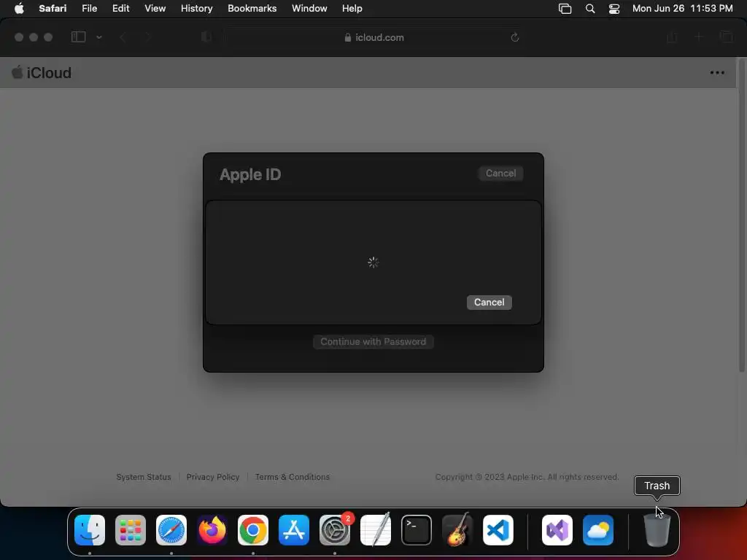Go forward to the next page
747x560 pixels.
tap(147, 37)
